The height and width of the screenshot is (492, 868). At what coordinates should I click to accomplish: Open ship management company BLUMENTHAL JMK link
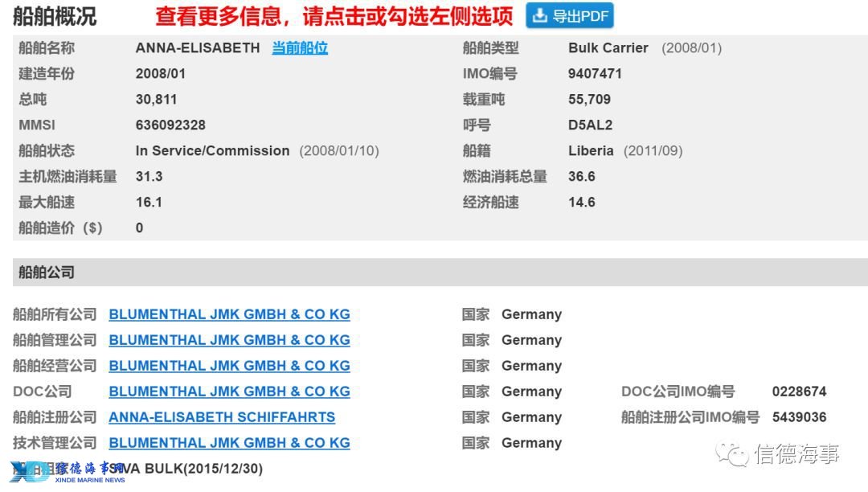pyautogui.click(x=229, y=340)
